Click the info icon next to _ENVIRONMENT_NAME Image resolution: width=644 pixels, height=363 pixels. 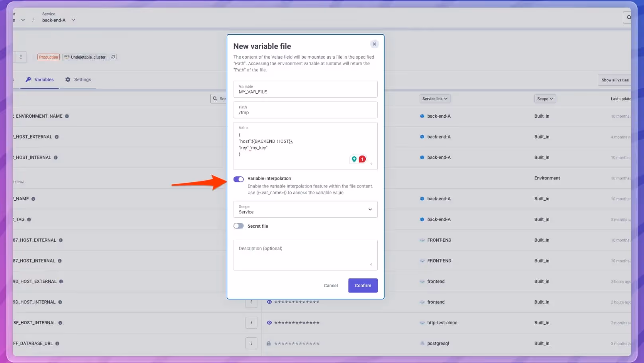(67, 116)
